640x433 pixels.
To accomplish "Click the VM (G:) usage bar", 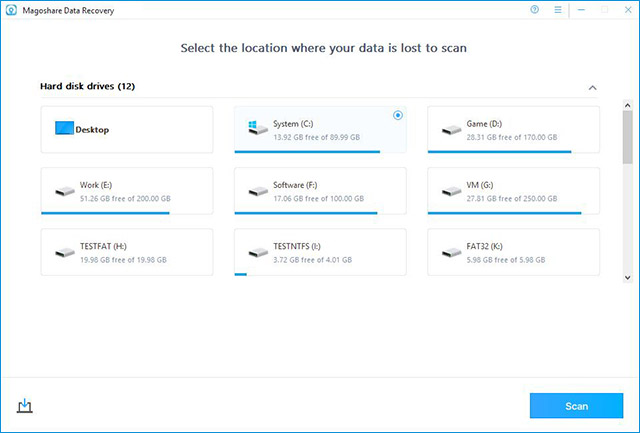I will coord(504,213).
